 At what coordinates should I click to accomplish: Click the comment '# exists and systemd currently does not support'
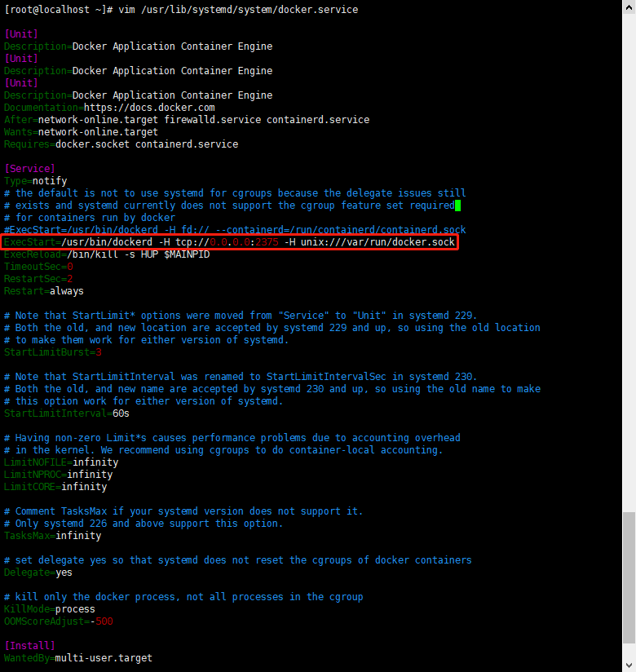point(229,206)
